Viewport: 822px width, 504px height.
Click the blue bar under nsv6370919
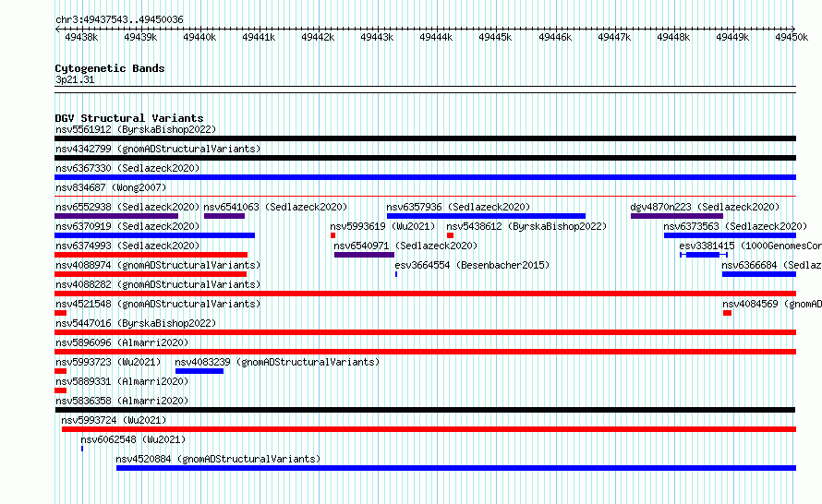click(x=154, y=235)
